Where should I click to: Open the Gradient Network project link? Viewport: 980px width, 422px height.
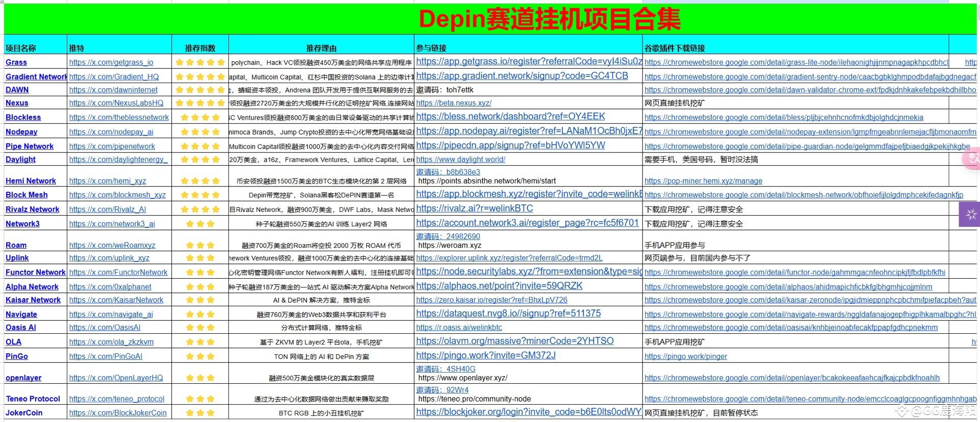click(36, 77)
